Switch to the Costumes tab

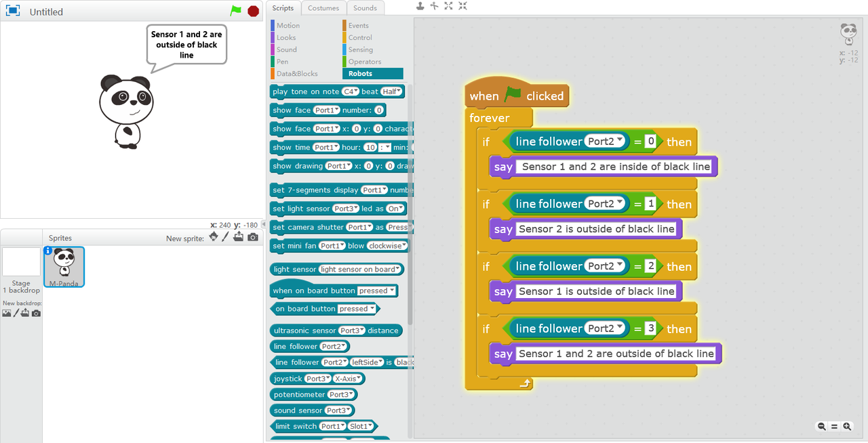pyautogui.click(x=323, y=8)
